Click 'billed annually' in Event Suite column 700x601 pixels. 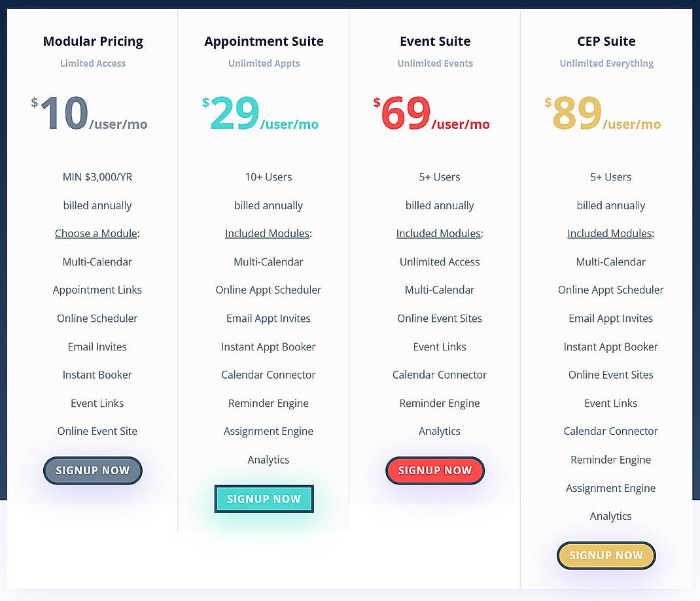tap(439, 205)
